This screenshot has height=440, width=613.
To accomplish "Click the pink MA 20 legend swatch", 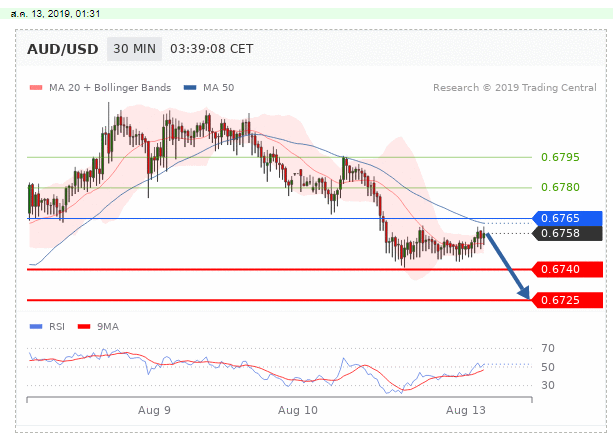I will pos(36,88).
